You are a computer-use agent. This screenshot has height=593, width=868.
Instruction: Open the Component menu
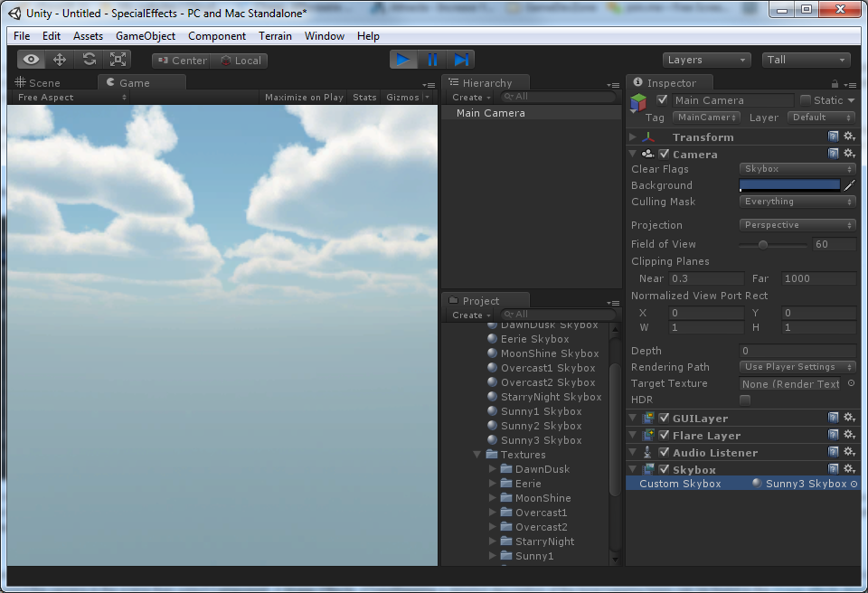coord(217,36)
